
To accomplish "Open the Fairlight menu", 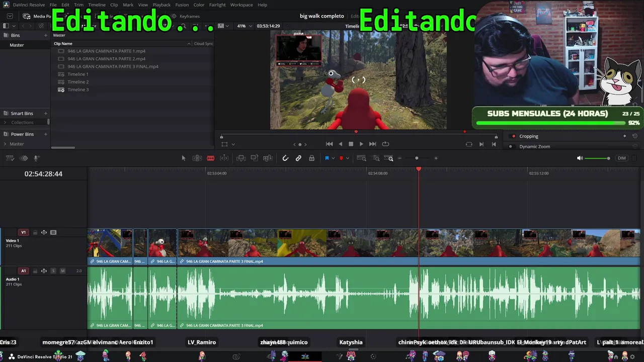I will coord(217,5).
